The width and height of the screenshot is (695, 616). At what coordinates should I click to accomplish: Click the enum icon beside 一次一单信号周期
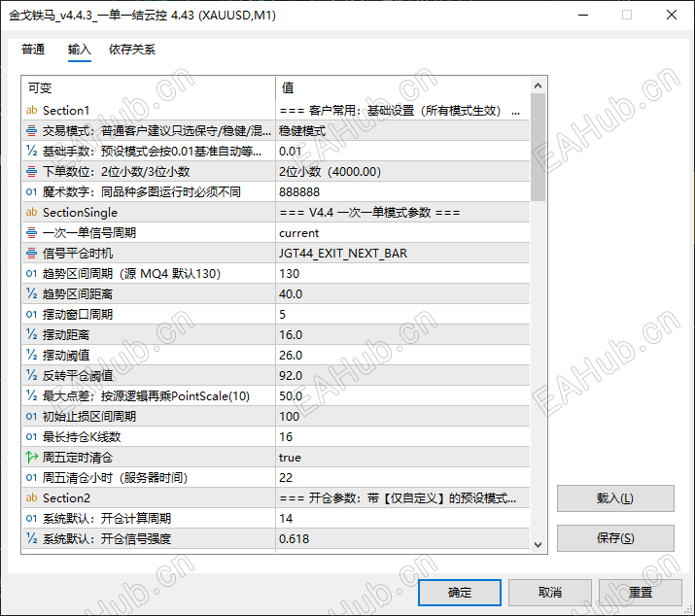[x=31, y=232]
